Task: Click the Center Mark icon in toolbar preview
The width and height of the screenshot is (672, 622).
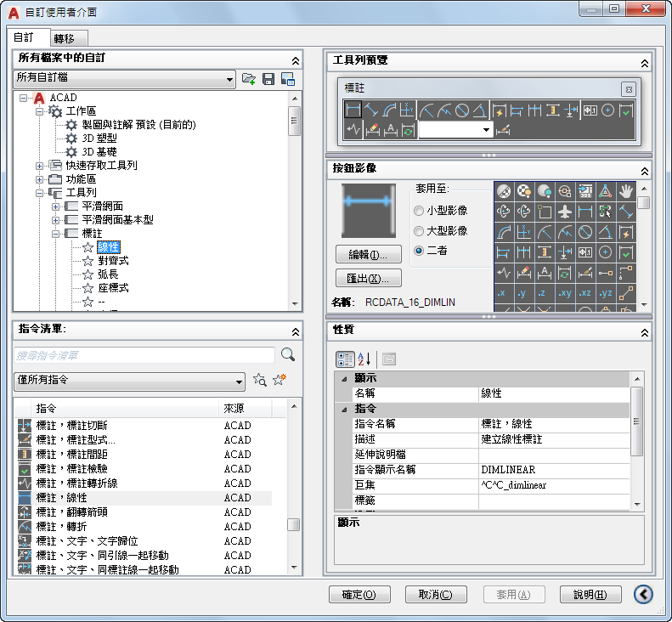Action: pos(607,110)
